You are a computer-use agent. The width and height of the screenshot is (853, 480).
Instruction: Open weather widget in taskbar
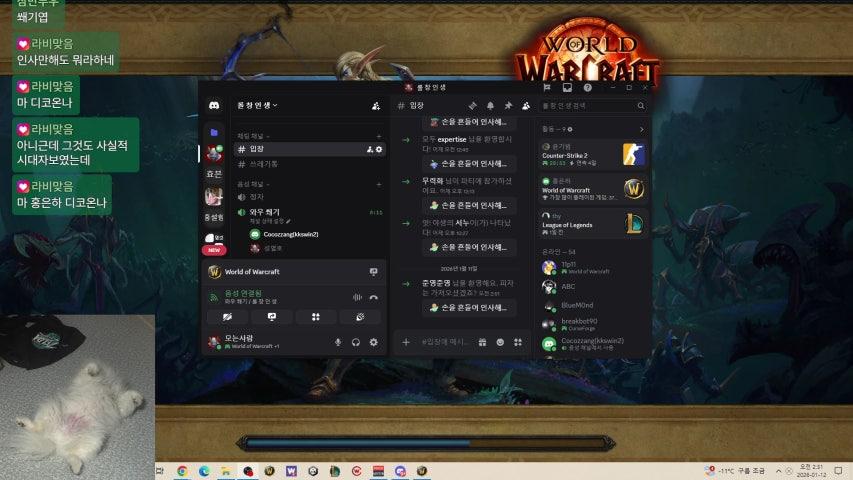735,471
